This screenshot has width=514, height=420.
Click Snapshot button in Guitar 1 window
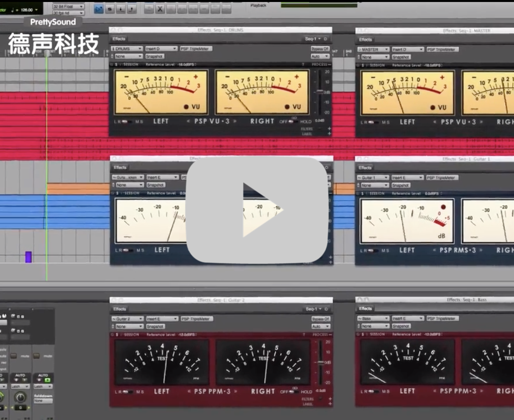400,185
